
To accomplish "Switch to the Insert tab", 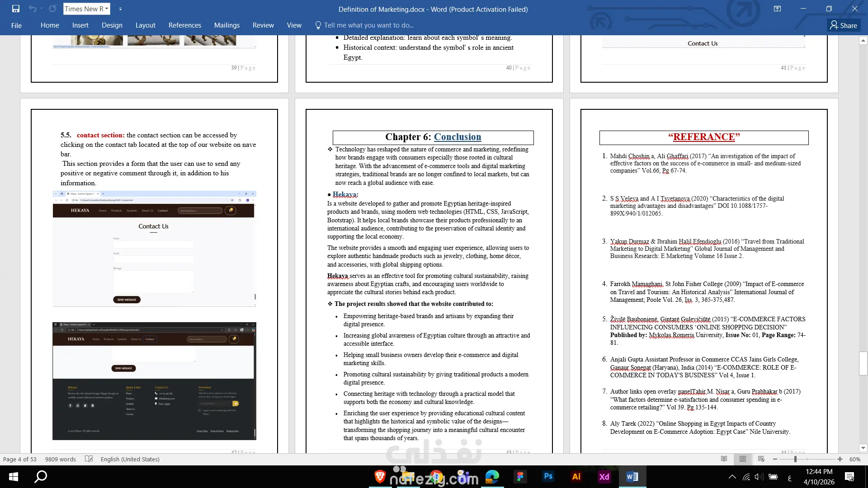I will point(80,25).
